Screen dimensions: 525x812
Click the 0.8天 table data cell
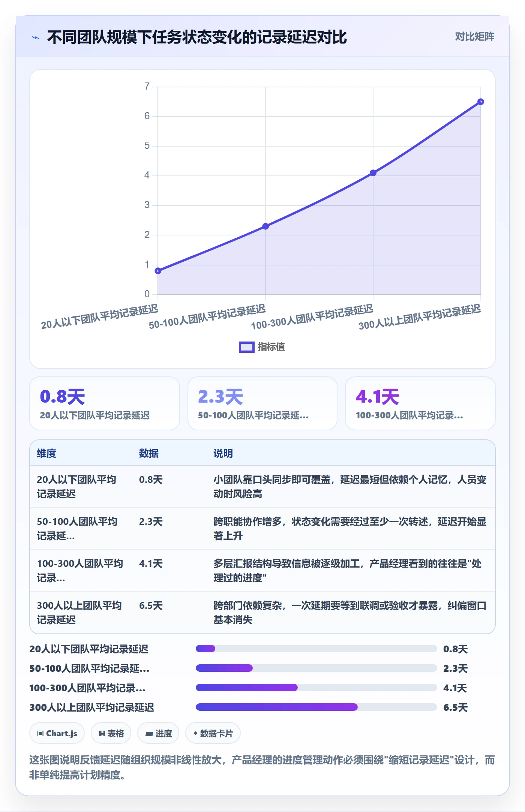[x=151, y=479]
